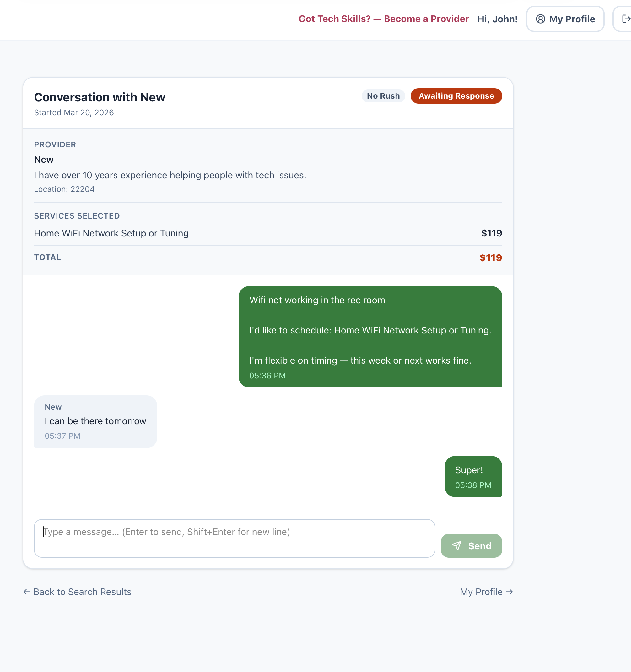Image resolution: width=631 pixels, height=672 pixels.
Task: Click the Wifi not working message bubble
Action: pos(370,337)
